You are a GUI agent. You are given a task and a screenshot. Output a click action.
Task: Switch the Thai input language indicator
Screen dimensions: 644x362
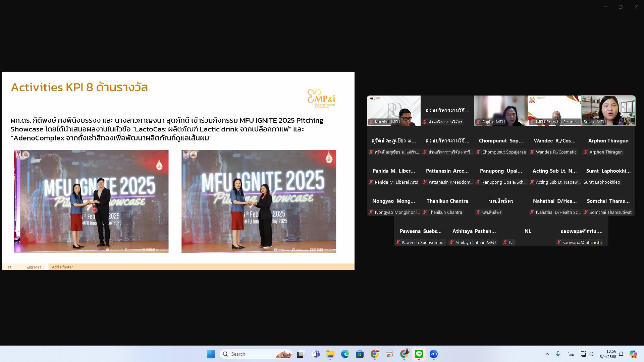tap(571, 354)
